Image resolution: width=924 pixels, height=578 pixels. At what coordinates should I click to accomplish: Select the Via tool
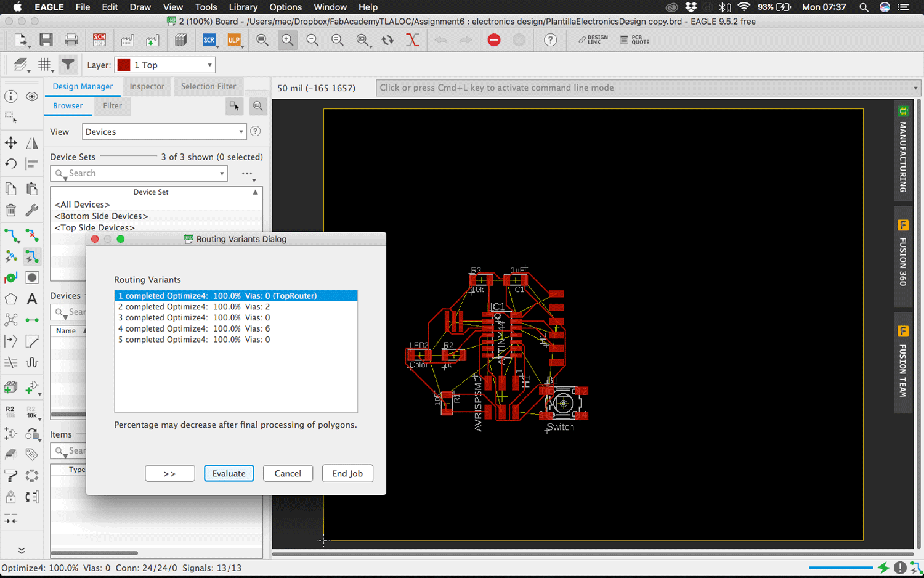pyautogui.click(x=11, y=278)
